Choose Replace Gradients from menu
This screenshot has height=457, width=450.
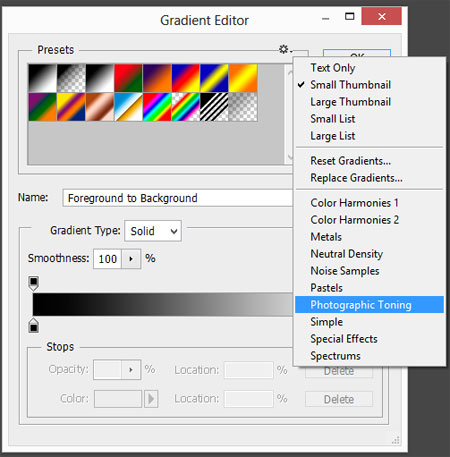pyautogui.click(x=369, y=178)
